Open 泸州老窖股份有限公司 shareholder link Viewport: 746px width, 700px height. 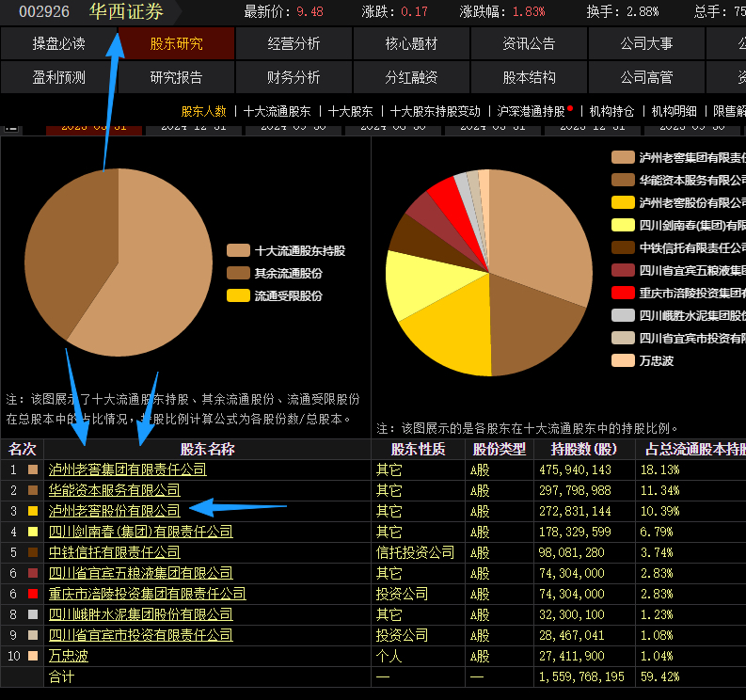tap(114, 511)
